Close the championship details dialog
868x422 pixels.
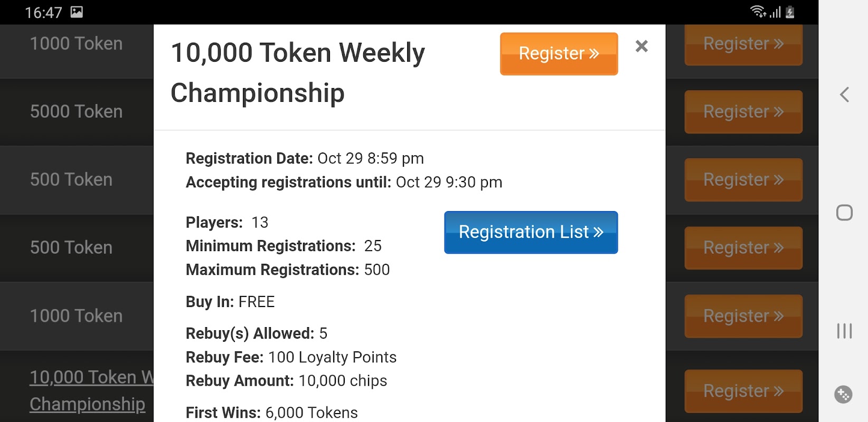click(641, 46)
